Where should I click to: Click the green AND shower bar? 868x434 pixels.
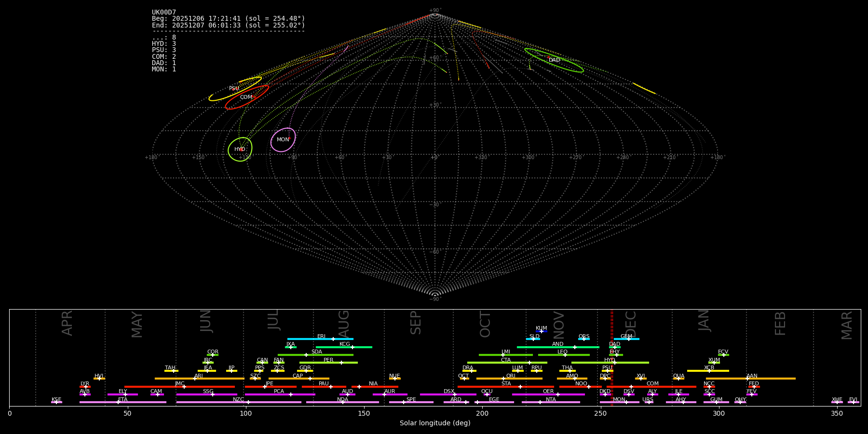click(x=558, y=347)
